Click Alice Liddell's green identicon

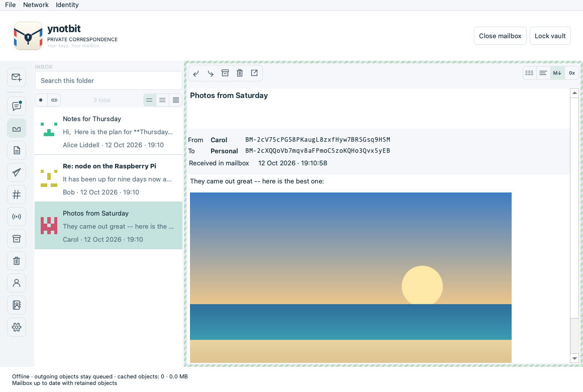click(49, 130)
